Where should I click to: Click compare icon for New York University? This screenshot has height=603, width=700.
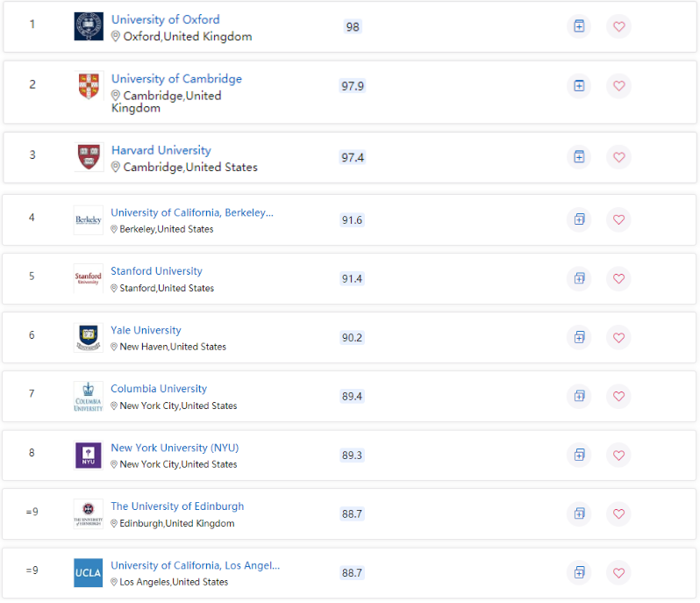point(579,455)
